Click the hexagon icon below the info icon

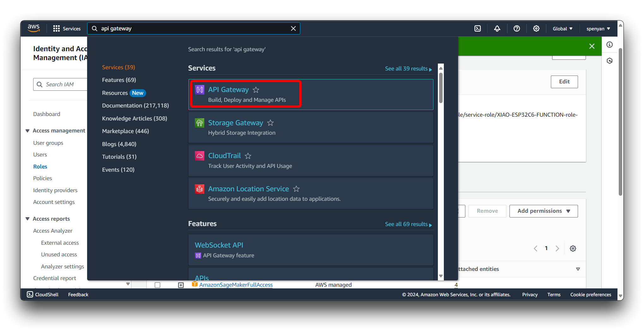pyautogui.click(x=610, y=61)
